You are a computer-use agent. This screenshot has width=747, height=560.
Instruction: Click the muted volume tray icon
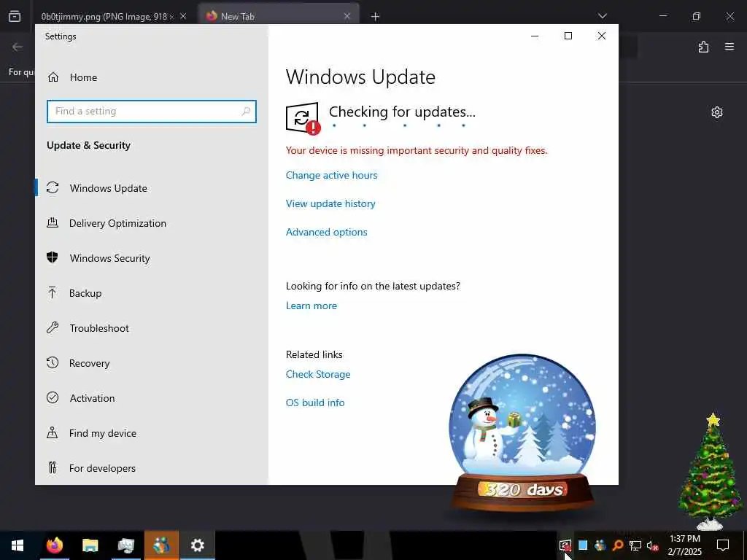tap(652, 545)
